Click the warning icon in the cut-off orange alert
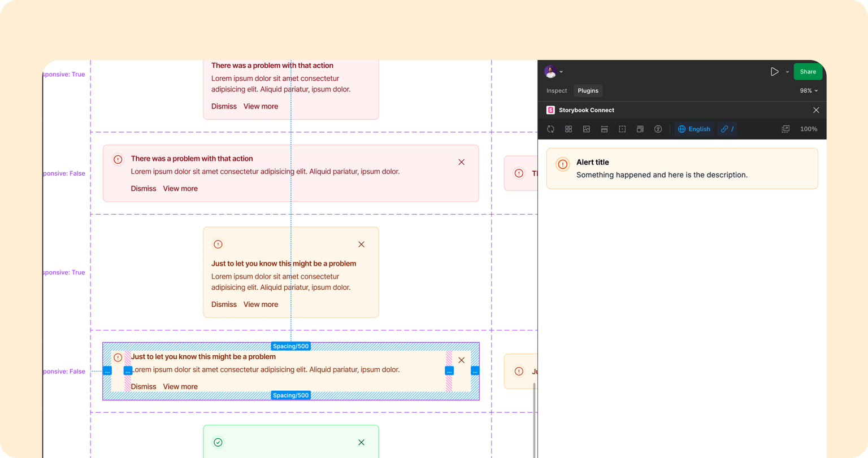868x458 pixels. (519, 371)
